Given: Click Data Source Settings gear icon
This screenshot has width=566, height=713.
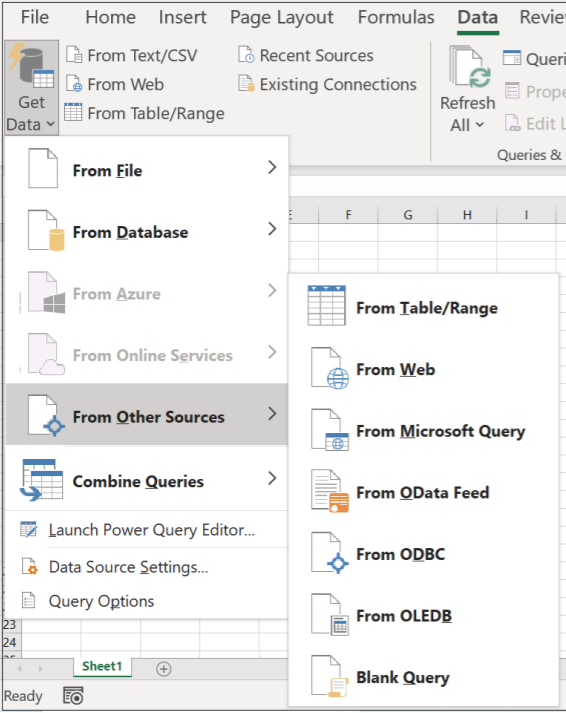Looking at the screenshot, I should [29, 567].
